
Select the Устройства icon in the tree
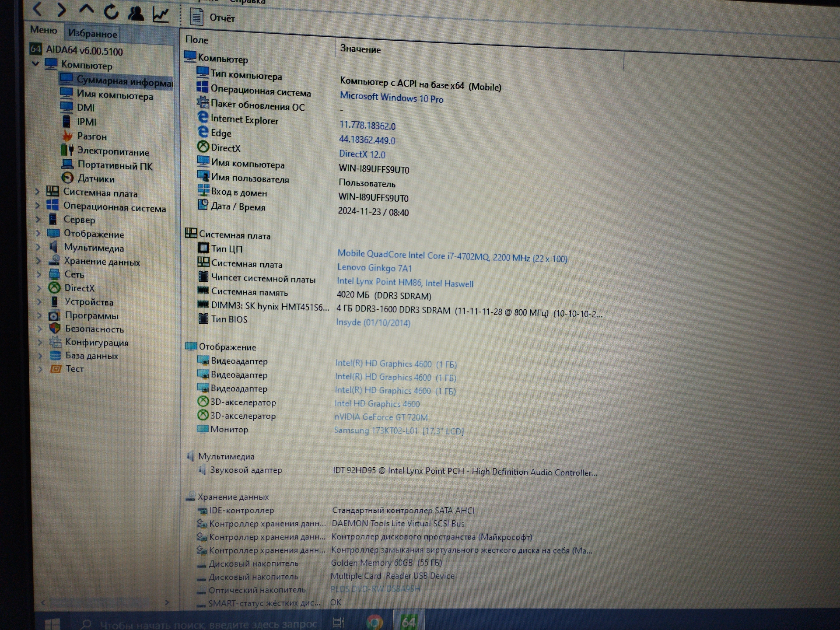point(54,301)
